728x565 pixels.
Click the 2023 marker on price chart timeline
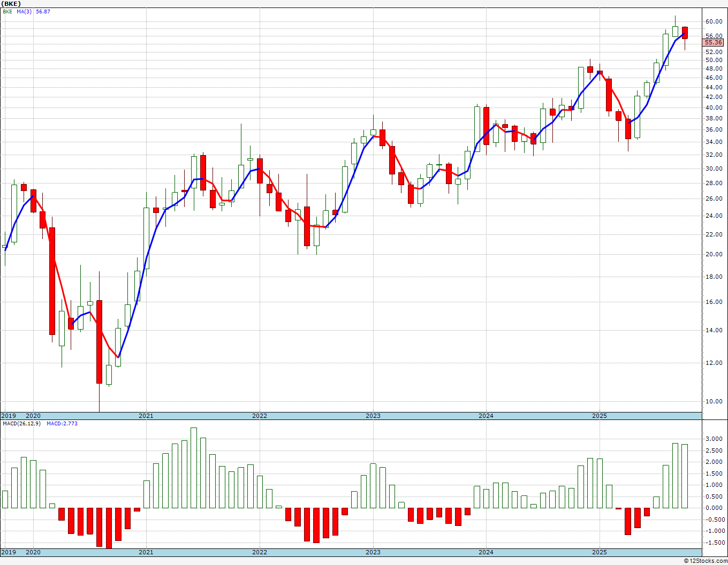click(373, 416)
